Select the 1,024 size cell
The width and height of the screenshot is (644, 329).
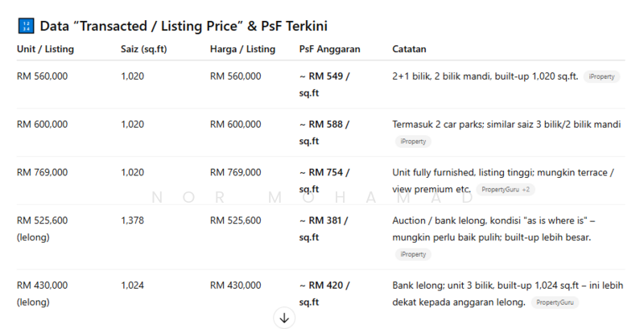(x=132, y=285)
